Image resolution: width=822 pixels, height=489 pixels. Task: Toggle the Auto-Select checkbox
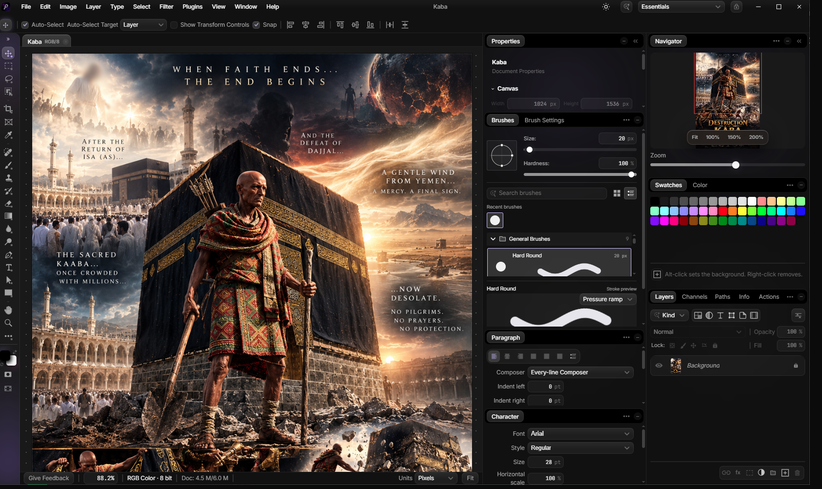click(25, 25)
